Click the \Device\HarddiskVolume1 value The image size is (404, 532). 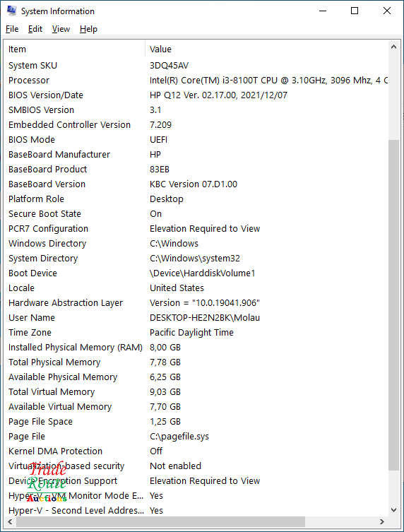(x=203, y=273)
